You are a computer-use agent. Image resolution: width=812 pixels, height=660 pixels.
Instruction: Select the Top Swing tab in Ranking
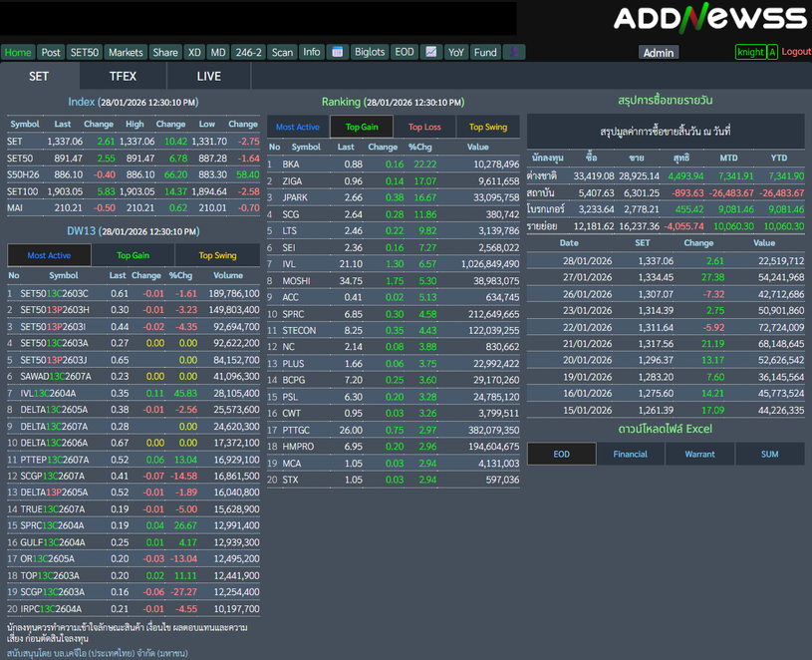coord(488,127)
